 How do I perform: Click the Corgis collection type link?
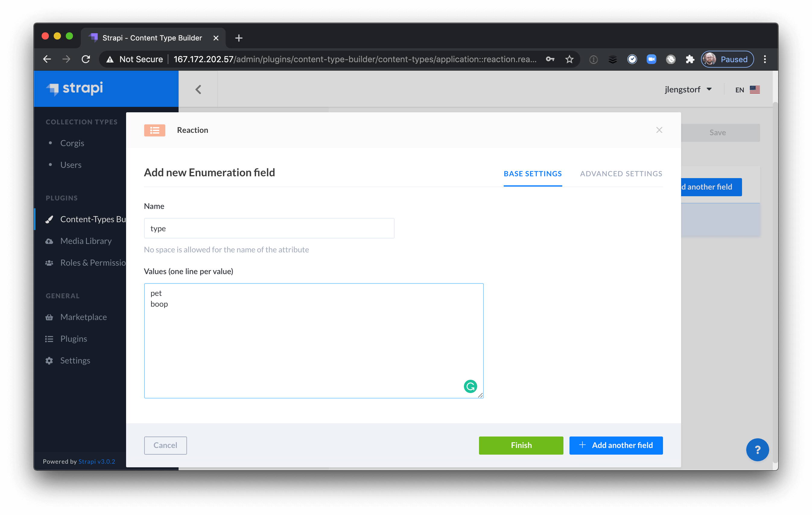[72, 142]
